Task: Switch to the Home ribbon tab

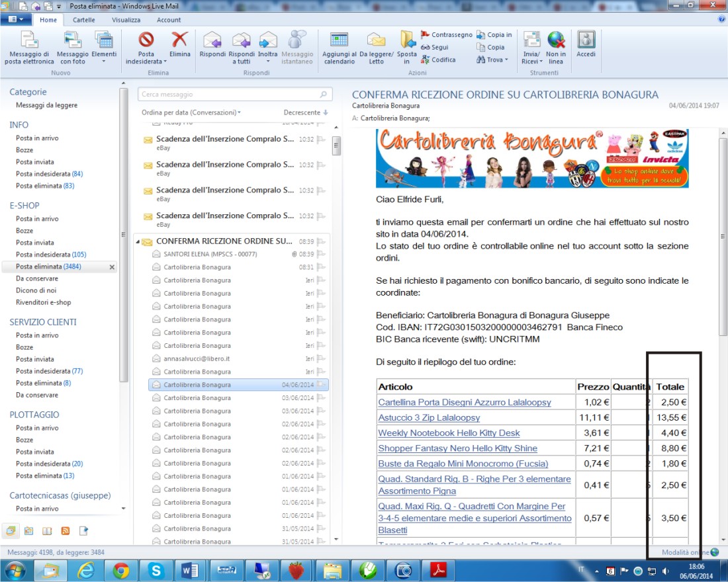Action: 48,20
